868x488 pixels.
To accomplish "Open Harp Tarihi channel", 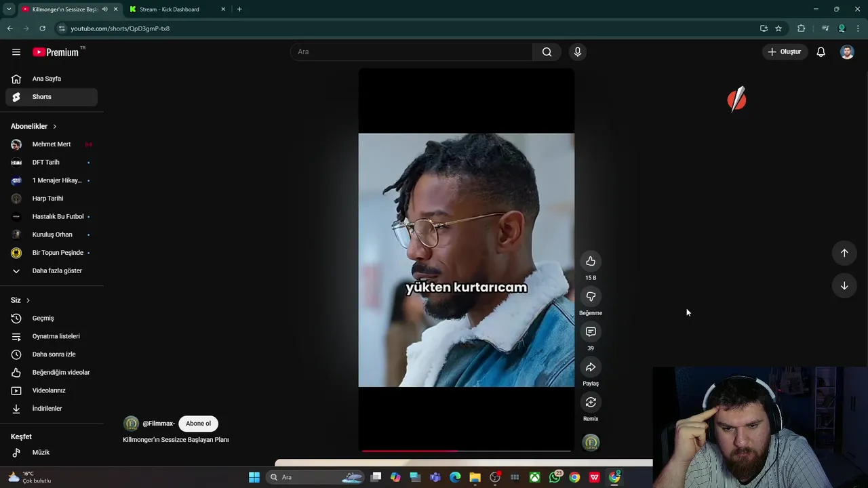I will point(52,199).
